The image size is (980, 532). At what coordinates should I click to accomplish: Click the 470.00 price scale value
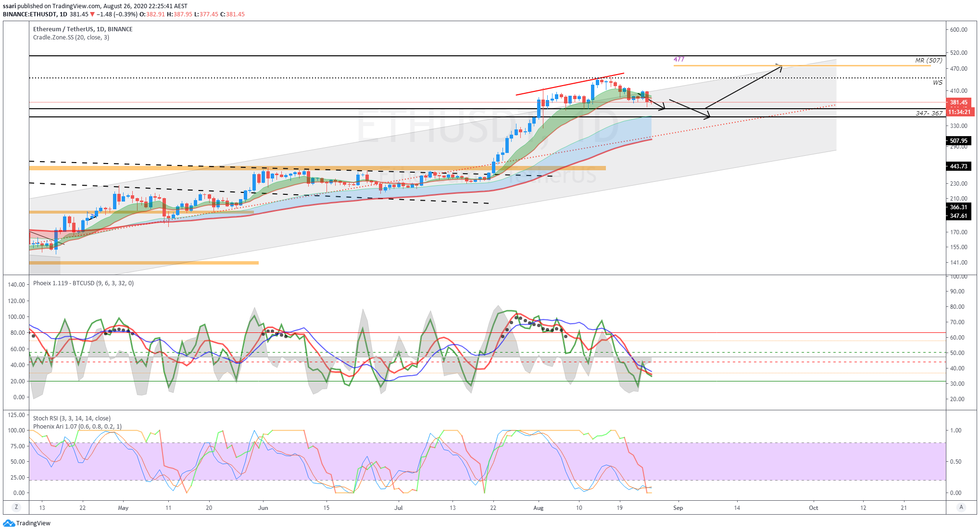[958, 69]
